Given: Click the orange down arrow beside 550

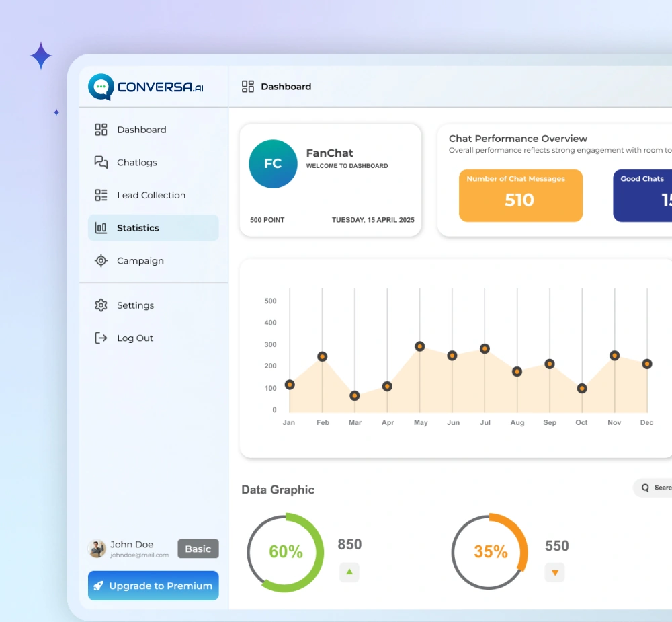Looking at the screenshot, I should [554, 572].
